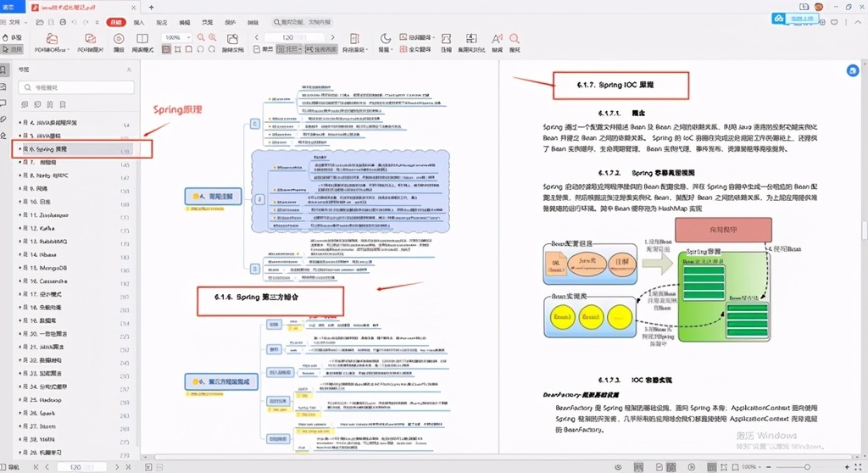The image size is (868, 473).
Task: Activate the arrow Select tool
Action: tap(12, 49)
